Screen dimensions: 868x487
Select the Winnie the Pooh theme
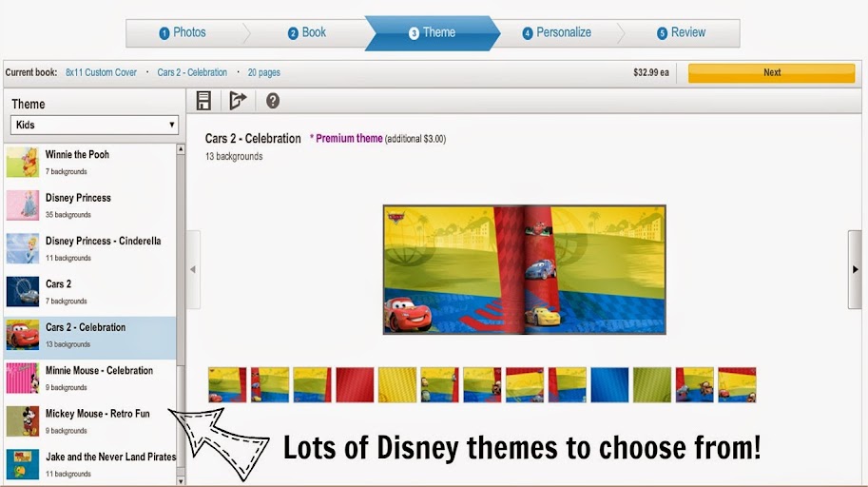(x=90, y=162)
